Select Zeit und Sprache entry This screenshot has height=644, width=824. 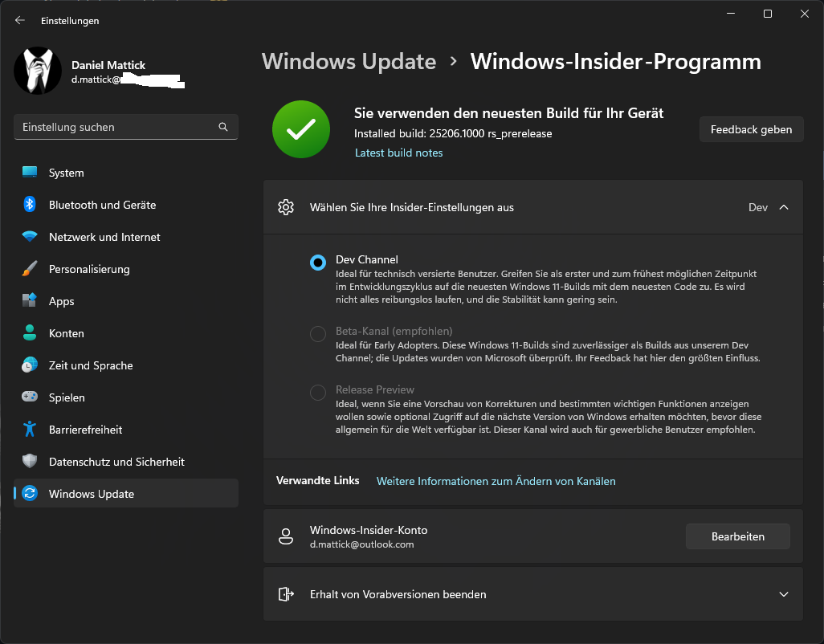click(x=125, y=365)
